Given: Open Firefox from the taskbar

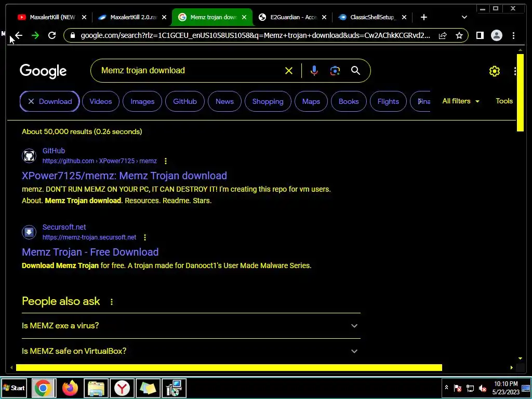Looking at the screenshot, I should click(x=70, y=388).
